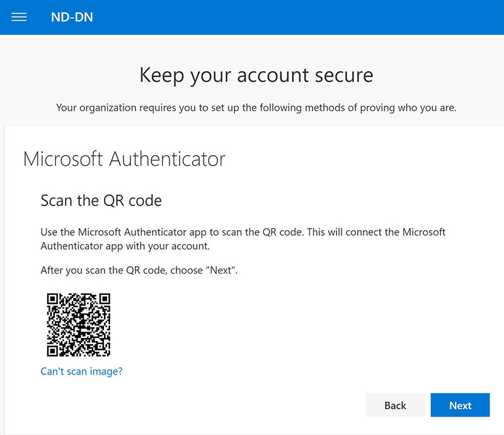
Task: Click the QR code image
Action: pyautogui.click(x=79, y=325)
